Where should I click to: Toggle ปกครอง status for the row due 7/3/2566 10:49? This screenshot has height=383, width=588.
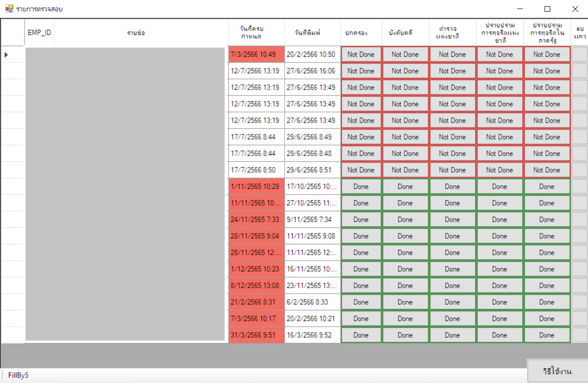(361, 55)
